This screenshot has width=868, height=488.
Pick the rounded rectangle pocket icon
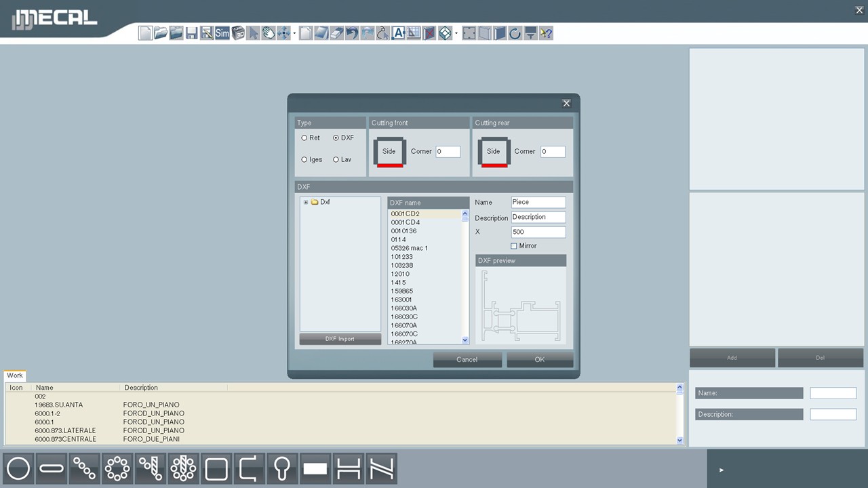pos(216,468)
